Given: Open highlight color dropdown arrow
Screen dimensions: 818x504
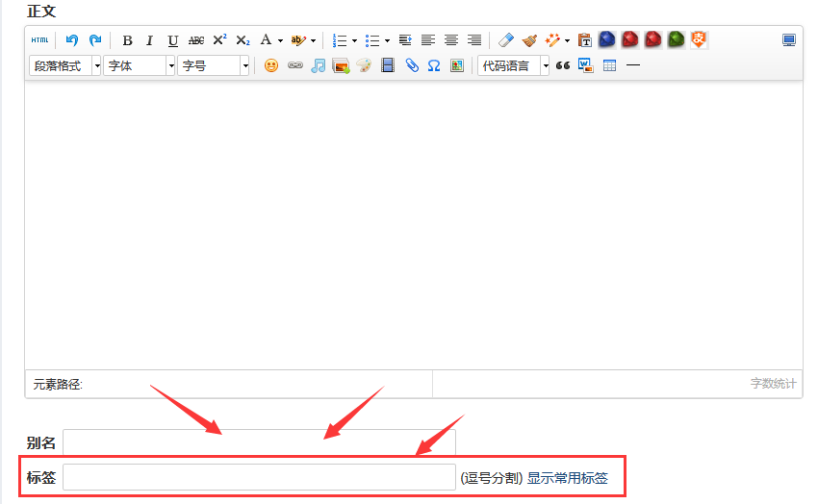Looking at the screenshot, I should click(x=313, y=40).
